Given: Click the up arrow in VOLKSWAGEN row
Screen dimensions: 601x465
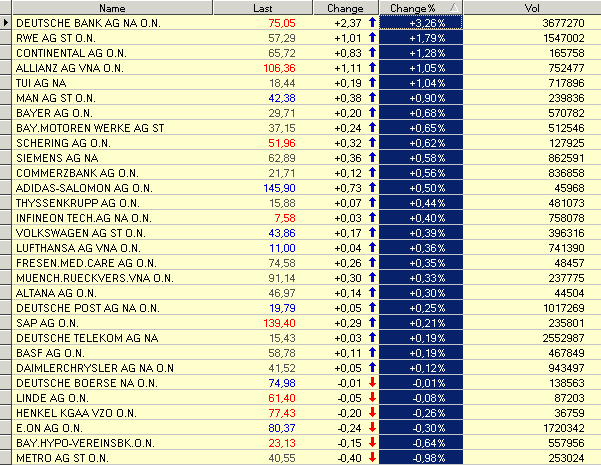Looking at the screenshot, I should [372, 232].
